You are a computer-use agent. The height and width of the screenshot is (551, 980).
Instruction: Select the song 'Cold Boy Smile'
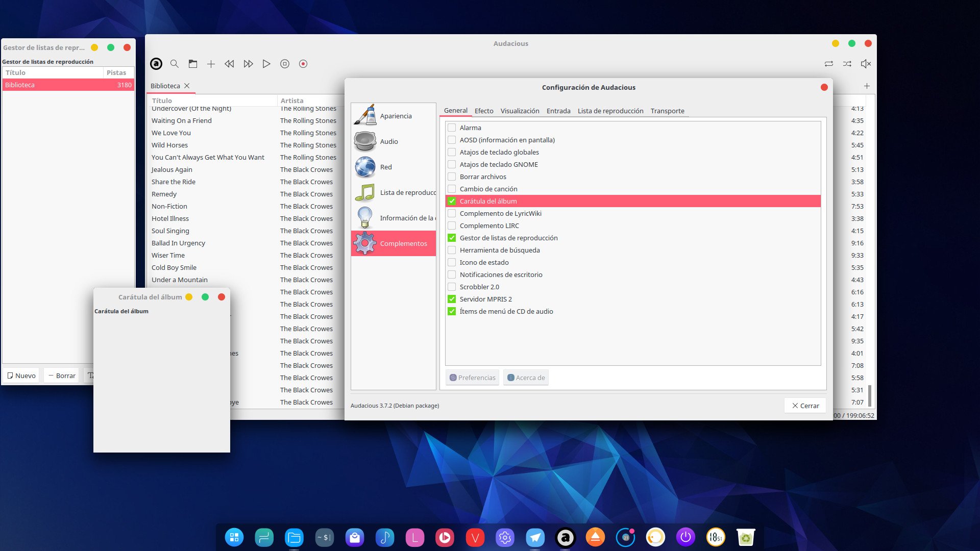click(174, 267)
